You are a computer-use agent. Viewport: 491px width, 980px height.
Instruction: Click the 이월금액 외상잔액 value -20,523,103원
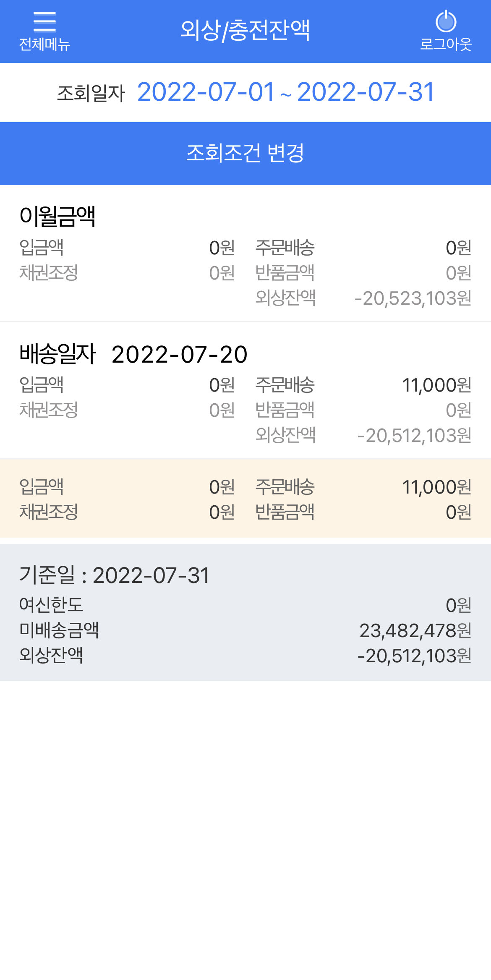coord(413,298)
